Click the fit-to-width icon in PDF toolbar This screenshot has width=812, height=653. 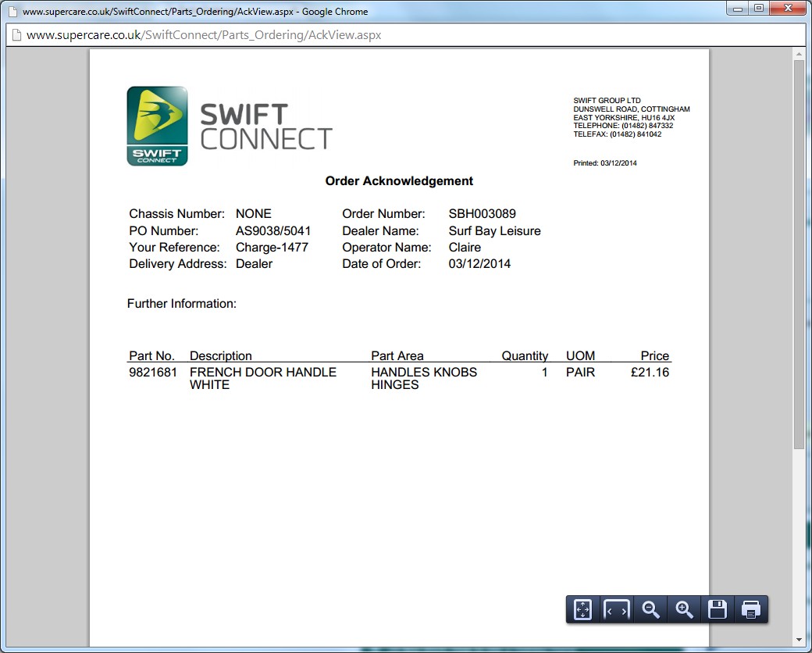pyautogui.click(x=616, y=609)
